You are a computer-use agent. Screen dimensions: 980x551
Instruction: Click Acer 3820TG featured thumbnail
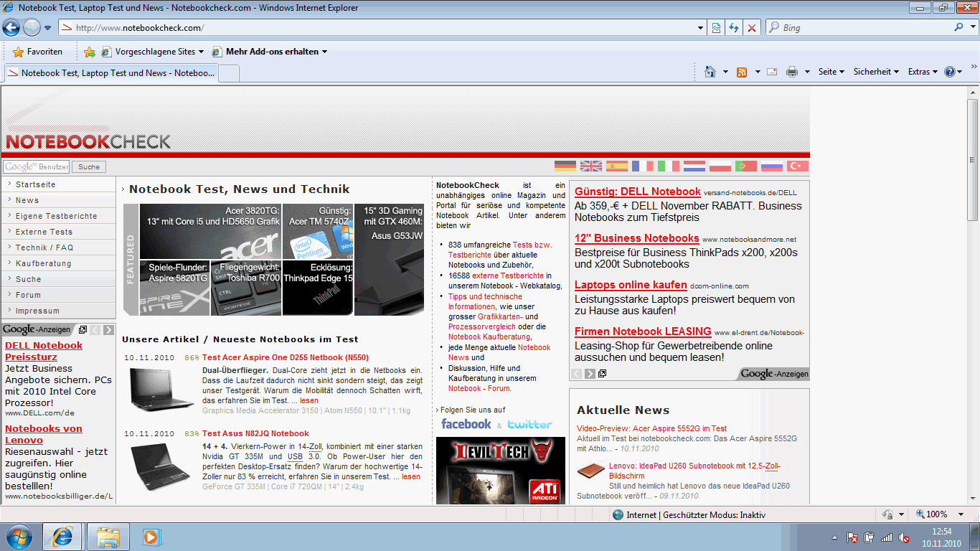coord(210,231)
